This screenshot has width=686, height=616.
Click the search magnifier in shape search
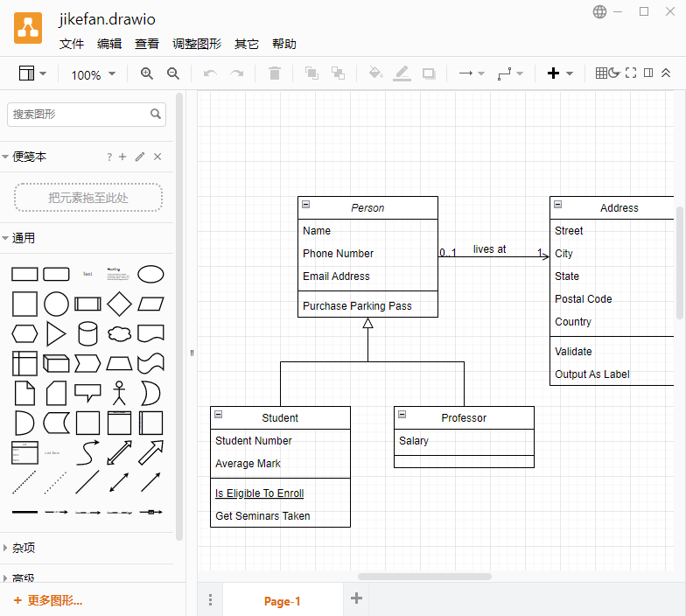tap(156, 114)
